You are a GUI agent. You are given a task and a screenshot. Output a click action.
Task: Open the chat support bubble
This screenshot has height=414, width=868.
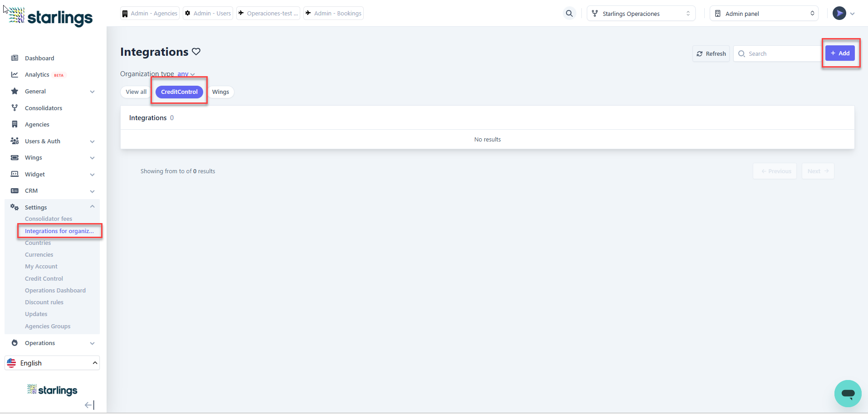(847, 393)
